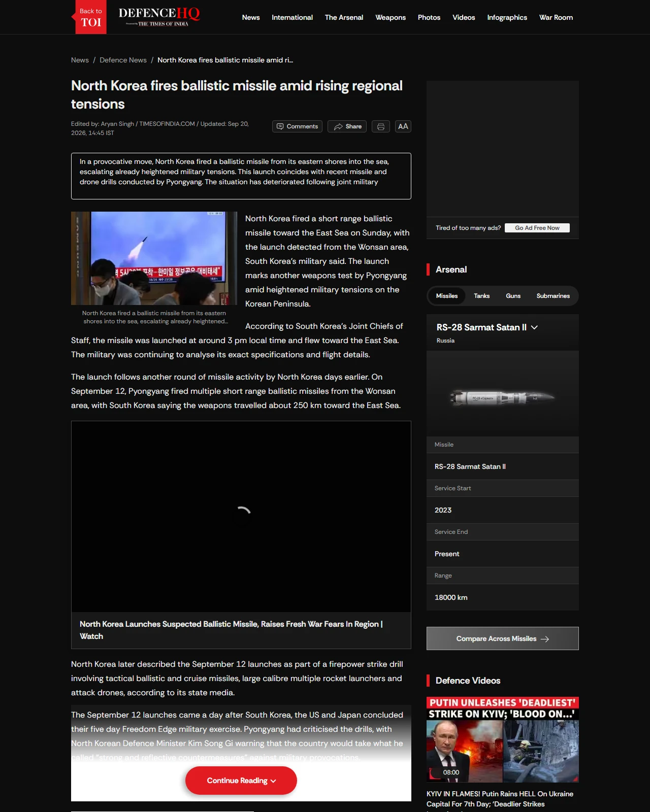Click Compare Across Missiles button
Screen dimensions: 650x812
point(503,638)
